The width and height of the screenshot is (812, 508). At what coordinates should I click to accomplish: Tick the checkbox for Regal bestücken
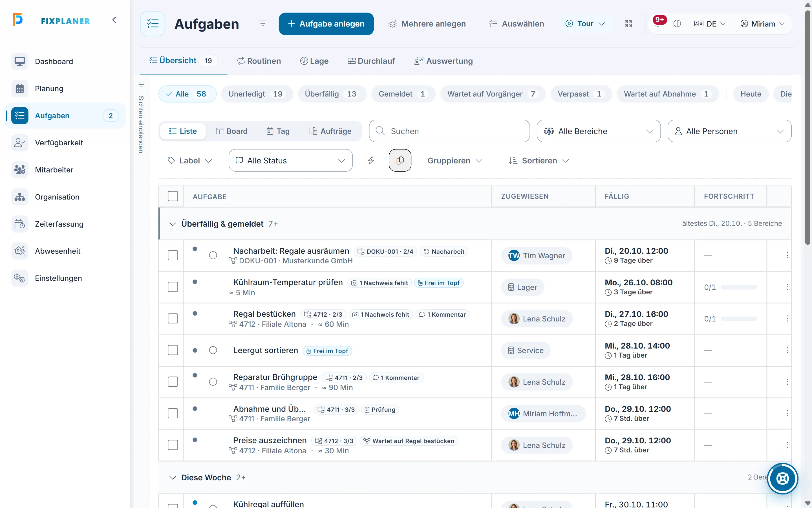[x=173, y=319]
